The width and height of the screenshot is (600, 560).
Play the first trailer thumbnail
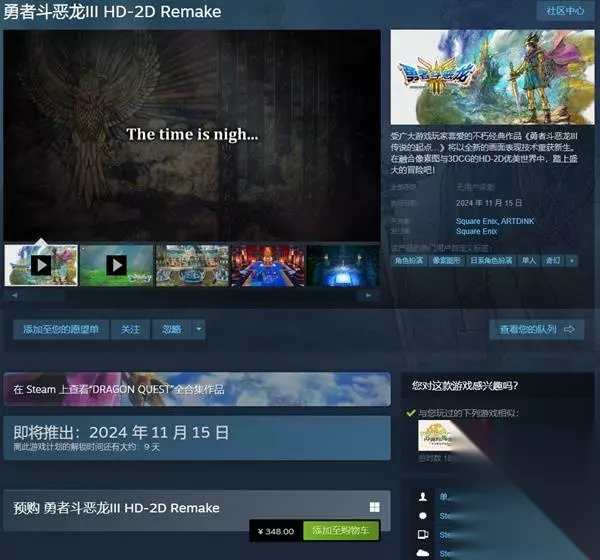tap(41, 265)
